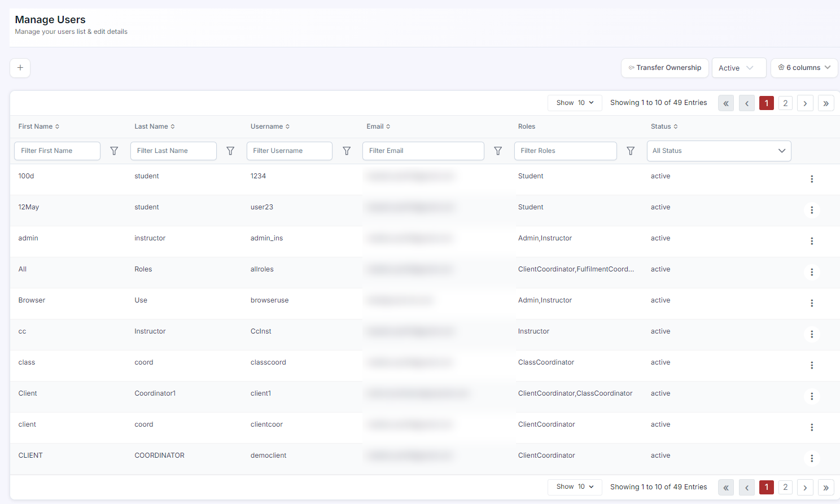Image resolution: width=840 pixels, height=504 pixels.
Task: Sort table by Email column
Action: click(378, 126)
